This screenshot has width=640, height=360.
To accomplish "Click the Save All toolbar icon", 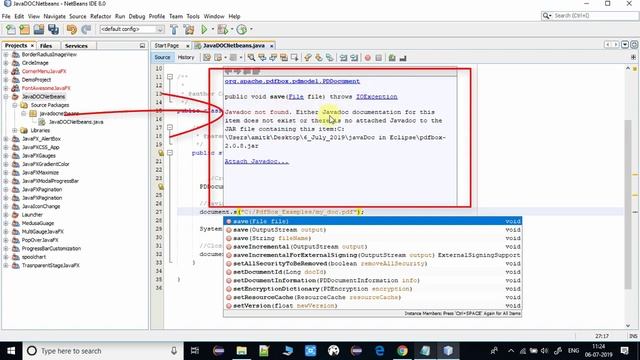I will pyautogui.click(x=53, y=29).
